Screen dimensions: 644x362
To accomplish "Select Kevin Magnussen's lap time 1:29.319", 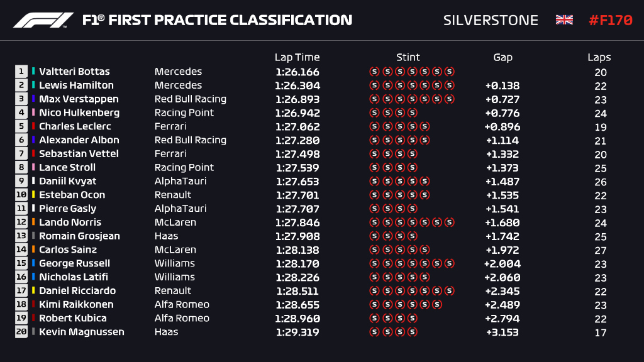I will point(297,332).
